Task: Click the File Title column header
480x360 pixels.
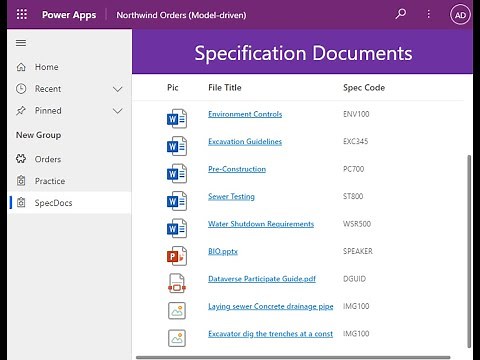Action: [225, 87]
